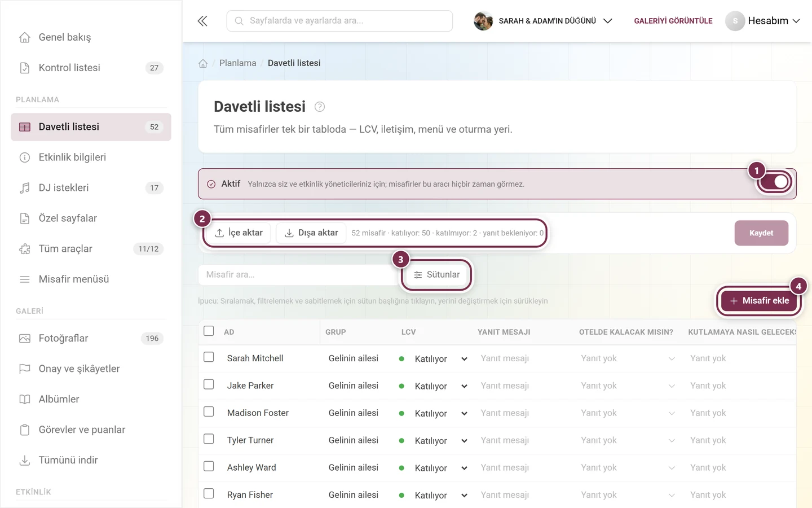Screen dimensions: 812x508
Task: Click the home breadcrumb icon
Action: (203, 63)
